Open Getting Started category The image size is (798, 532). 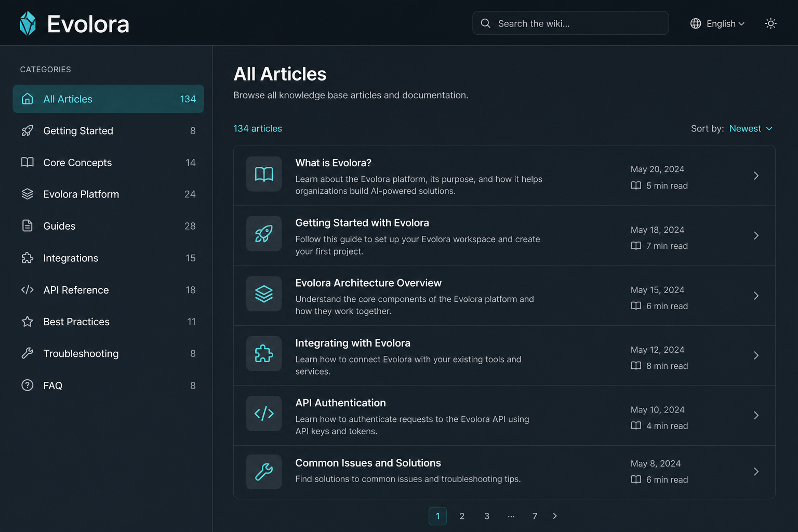[x=108, y=131]
